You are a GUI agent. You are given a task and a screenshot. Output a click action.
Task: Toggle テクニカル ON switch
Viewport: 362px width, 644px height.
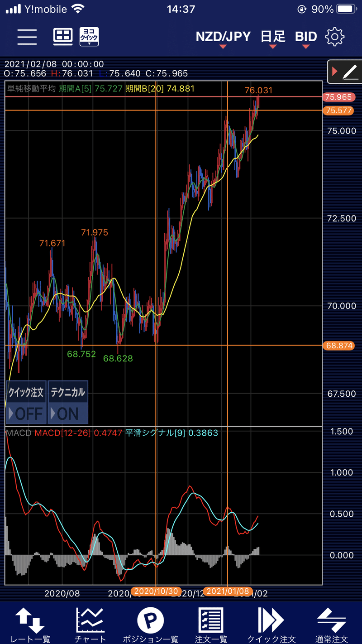pos(68,403)
